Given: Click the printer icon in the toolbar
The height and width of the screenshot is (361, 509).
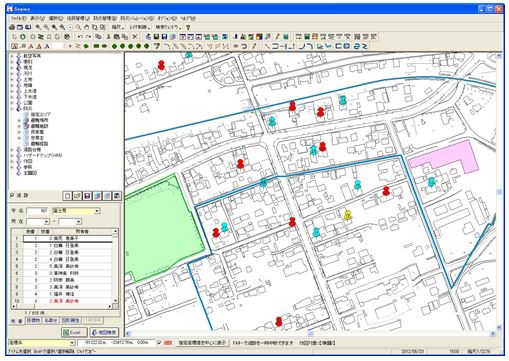Looking at the screenshot, I should pyautogui.click(x=12, y=27).
